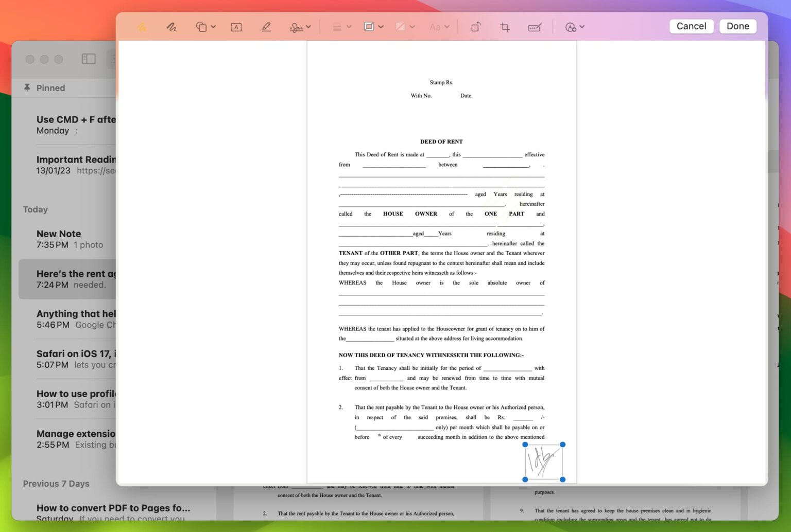This screenshot has height=532, width=791.
Task: Click the pin icon beside Pinned
Action: coord(27,88)
